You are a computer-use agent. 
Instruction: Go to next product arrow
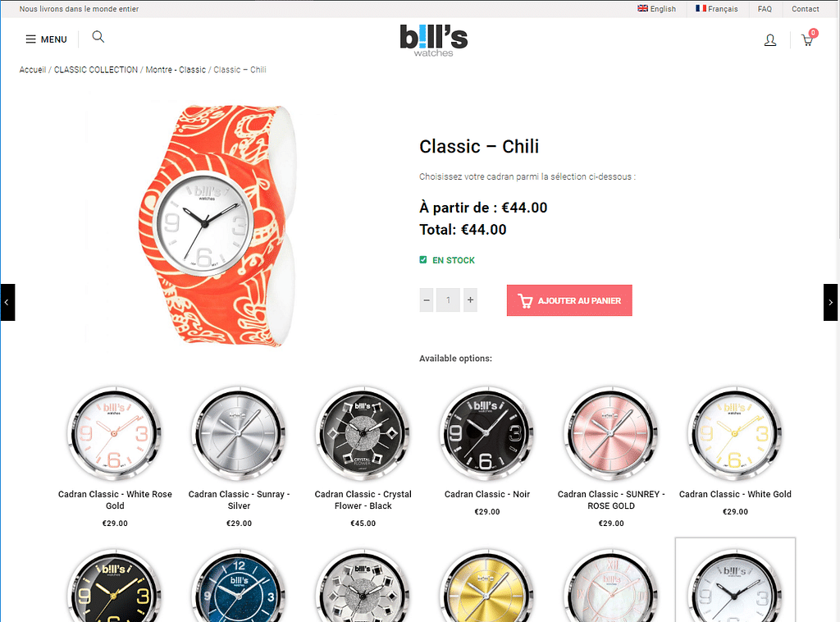[x=830, y=302]
